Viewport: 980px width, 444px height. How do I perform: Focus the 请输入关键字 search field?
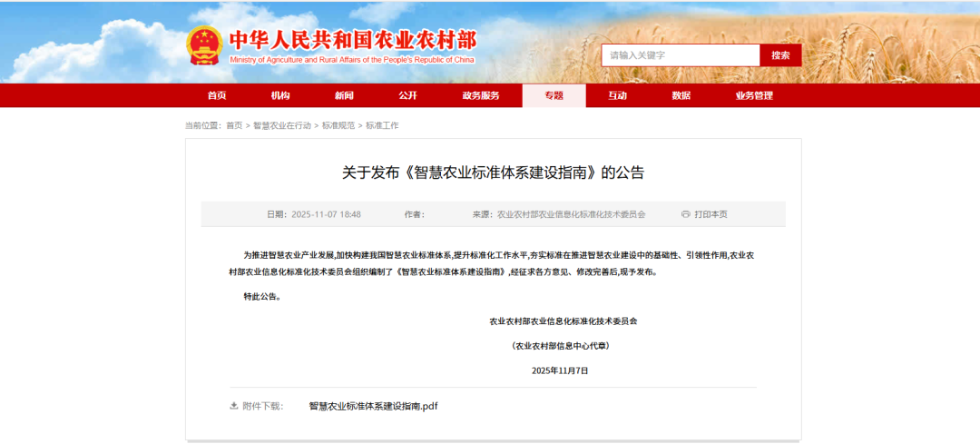(681, 55)
